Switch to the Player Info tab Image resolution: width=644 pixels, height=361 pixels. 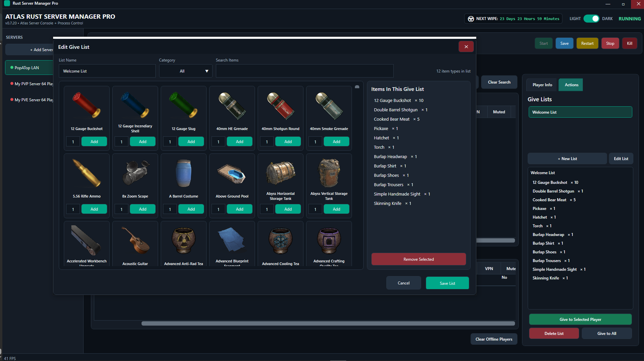pyautogui.click(x=542, y=85)
